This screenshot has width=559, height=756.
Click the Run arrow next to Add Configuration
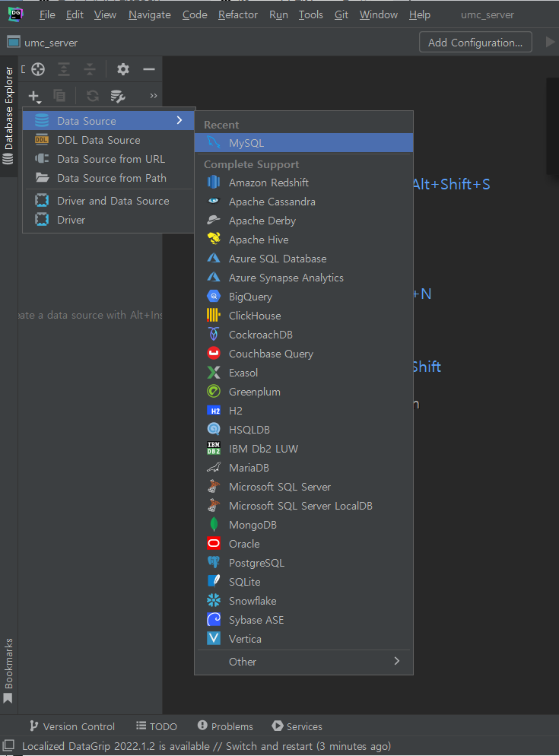(551, 42)
